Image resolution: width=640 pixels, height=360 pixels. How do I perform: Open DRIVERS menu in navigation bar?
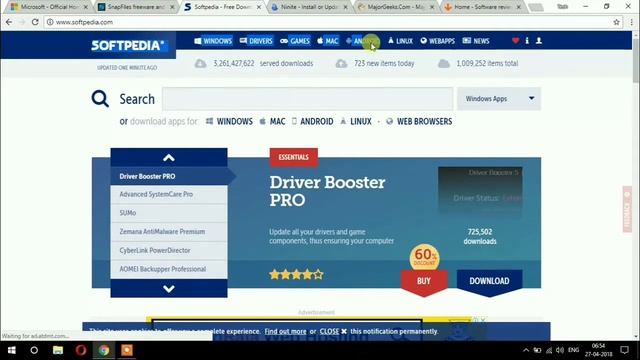pyautogui.click(x=256, y=41)
